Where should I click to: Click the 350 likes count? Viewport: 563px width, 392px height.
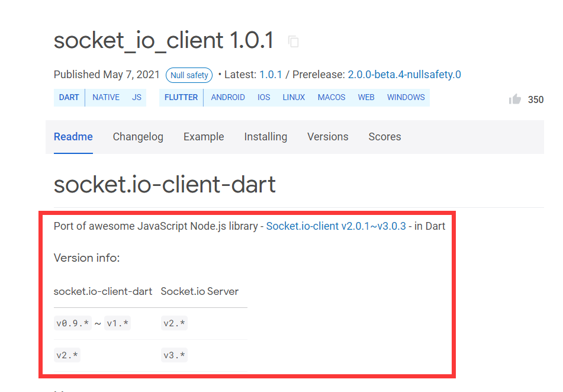pos(535,99)
